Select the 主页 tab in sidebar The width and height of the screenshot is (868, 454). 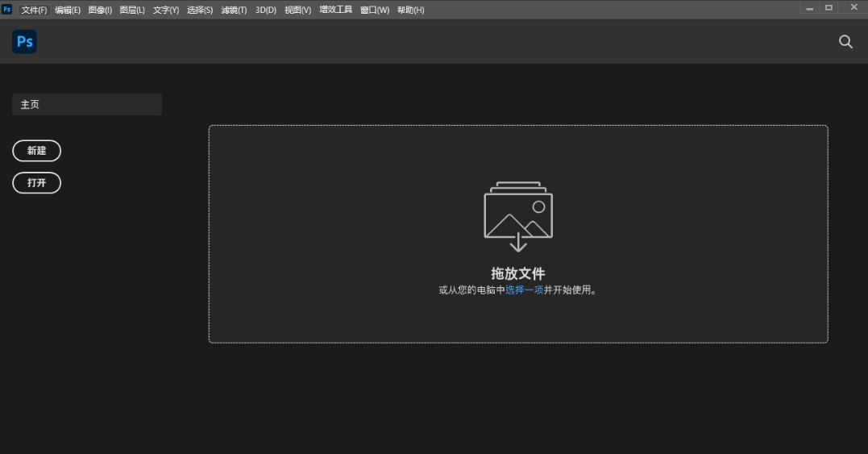point(87,105)
